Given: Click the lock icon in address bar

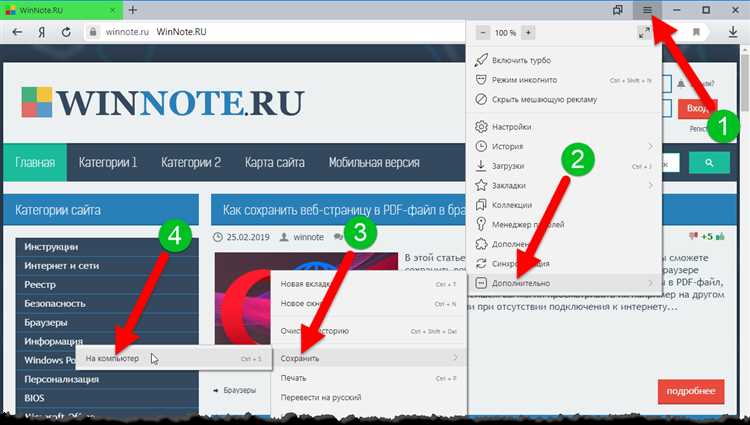Looking at the screenshot, I should [93, 32].
